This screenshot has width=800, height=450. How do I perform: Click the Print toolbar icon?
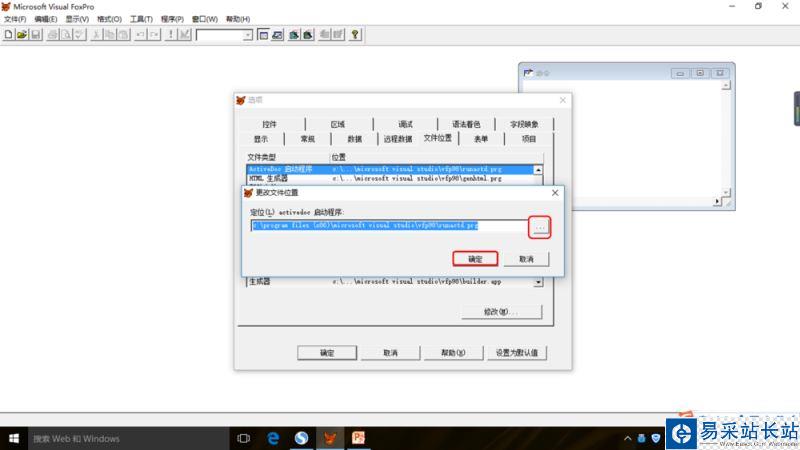pyautogui.click(x=53, y=35)
